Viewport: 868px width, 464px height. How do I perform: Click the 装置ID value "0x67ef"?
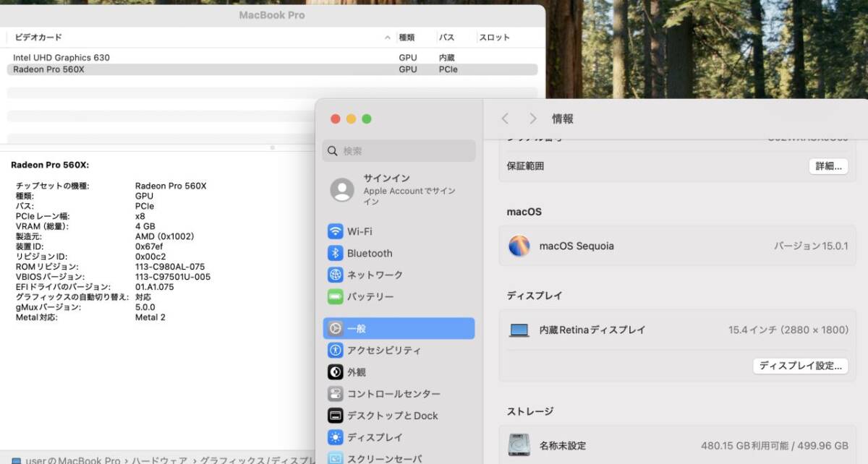[149, 246]
